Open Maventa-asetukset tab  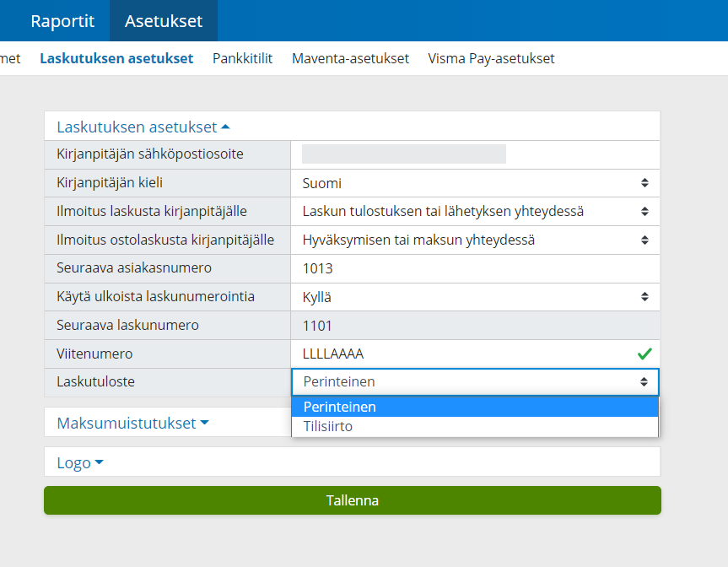[350, 58]
